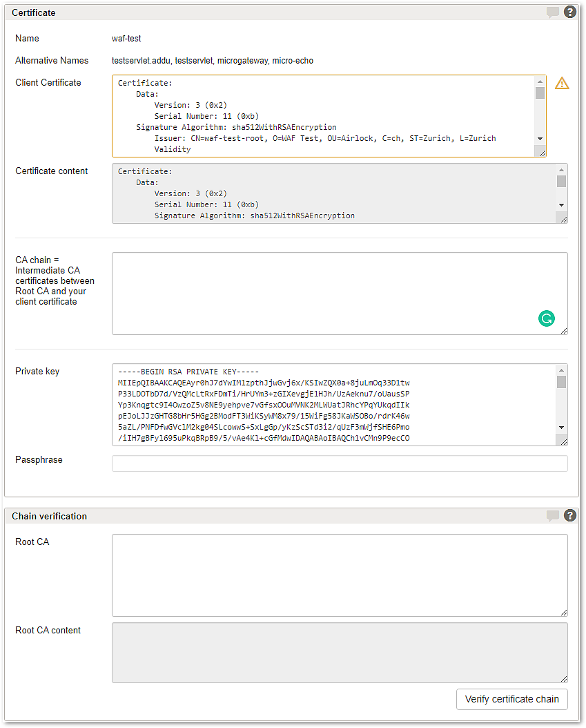Screen dimensions: 586x728
Task: Click scroll-up arrow of Client Certificate box
Action: pos(540,82)
